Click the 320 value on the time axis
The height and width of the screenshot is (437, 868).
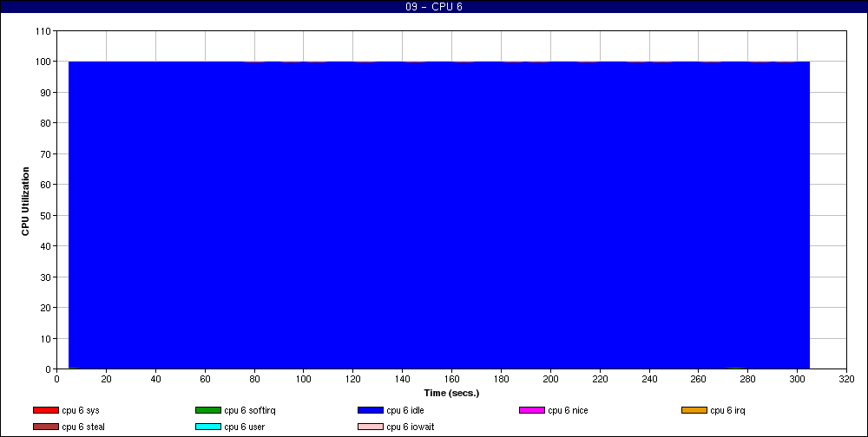(846, 379)
